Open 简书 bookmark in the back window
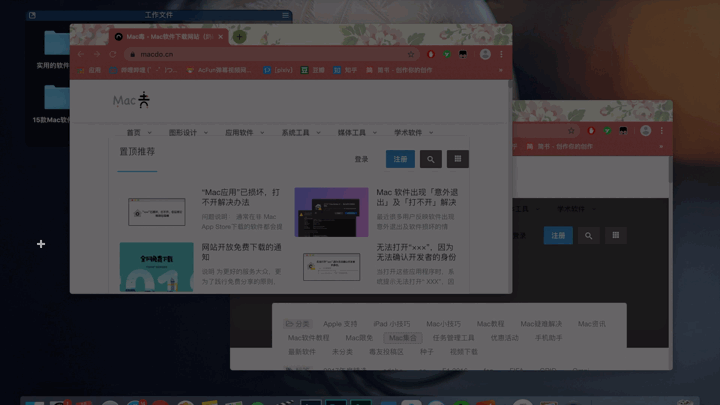 [x=559, y=146]
